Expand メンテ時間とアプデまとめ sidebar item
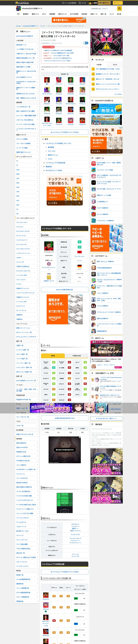Screen dimensions: 138x644 [27, 49]
